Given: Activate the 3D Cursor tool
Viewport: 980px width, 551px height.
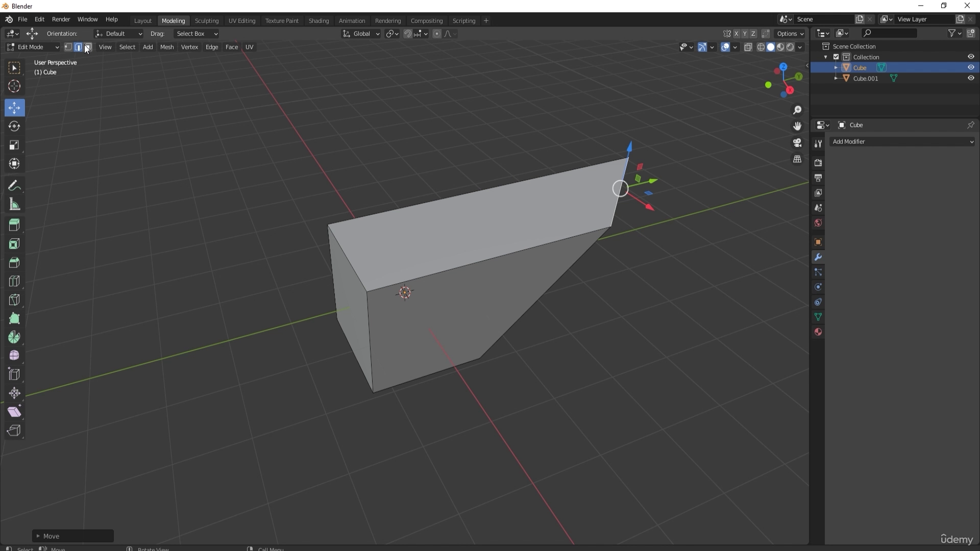Looking at the screenshot, I should [14, 86].
